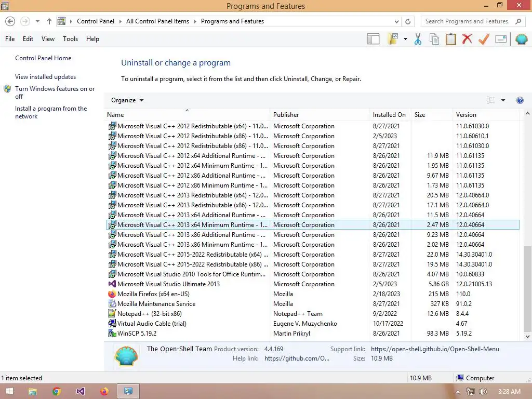Open View installed updates link
This screenshot has height=399, width=532.
tap(46, 77)
